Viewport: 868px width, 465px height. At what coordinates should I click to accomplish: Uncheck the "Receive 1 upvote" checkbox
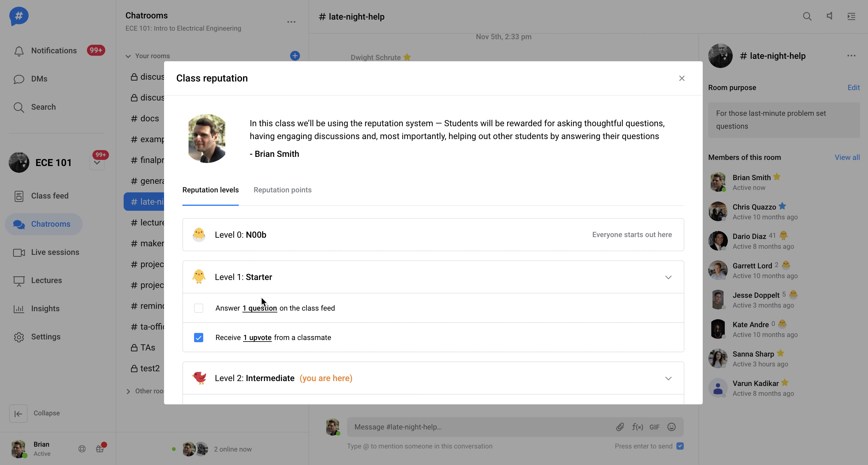tap(198, 338)
